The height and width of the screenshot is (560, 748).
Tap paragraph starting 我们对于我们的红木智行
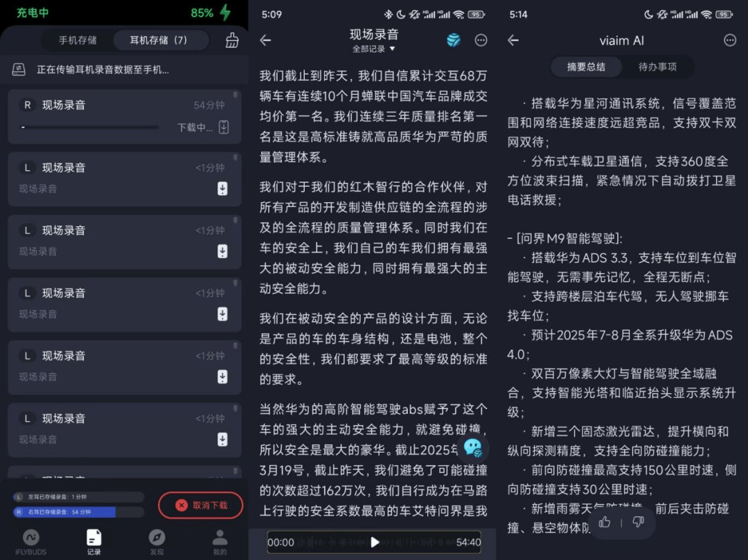point(373,238)
